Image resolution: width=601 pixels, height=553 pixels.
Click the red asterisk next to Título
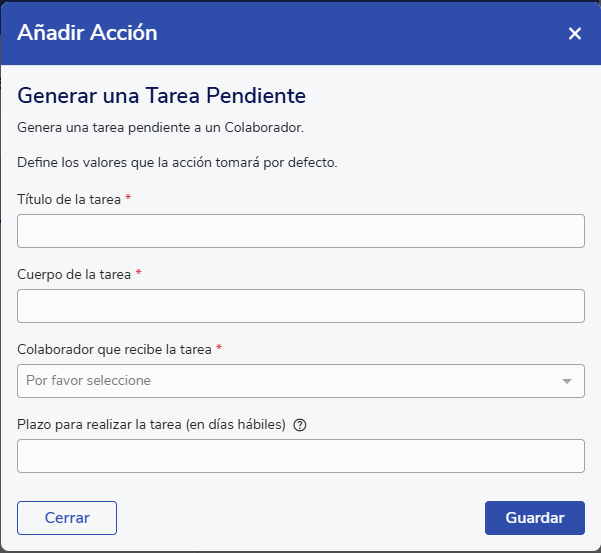[128, 199]
